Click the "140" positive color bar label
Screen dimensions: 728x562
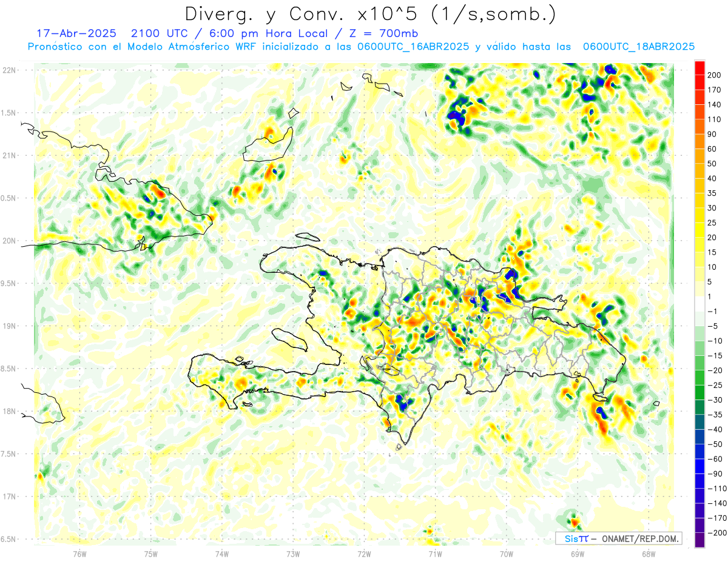point(715,105)
